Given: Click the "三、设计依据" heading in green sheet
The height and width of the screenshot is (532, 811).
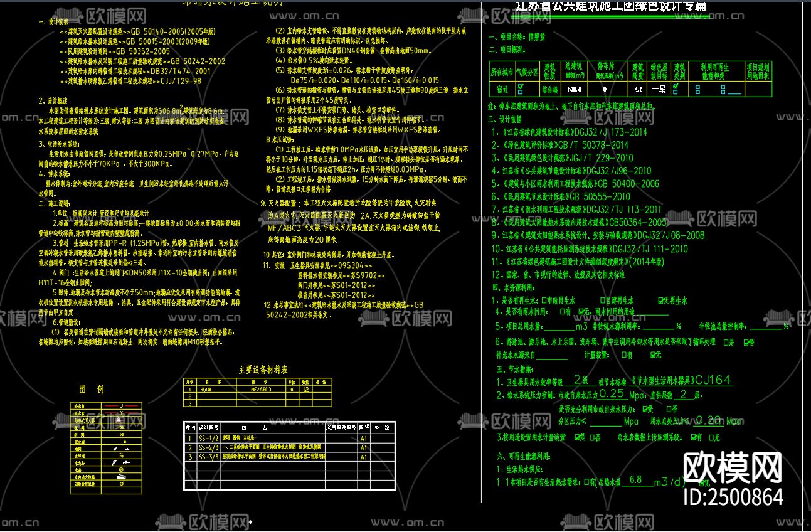Looking at the screenshot, I should [x=505, y=119].
